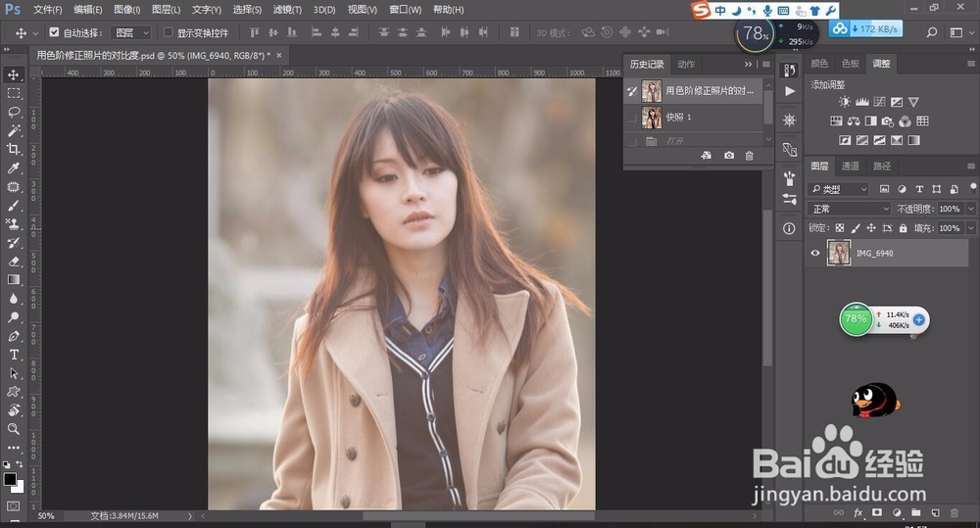980x528 pixels.
Task: Click the 50% zoom level field
Action: pyautogui.click(x=46, y=516)
